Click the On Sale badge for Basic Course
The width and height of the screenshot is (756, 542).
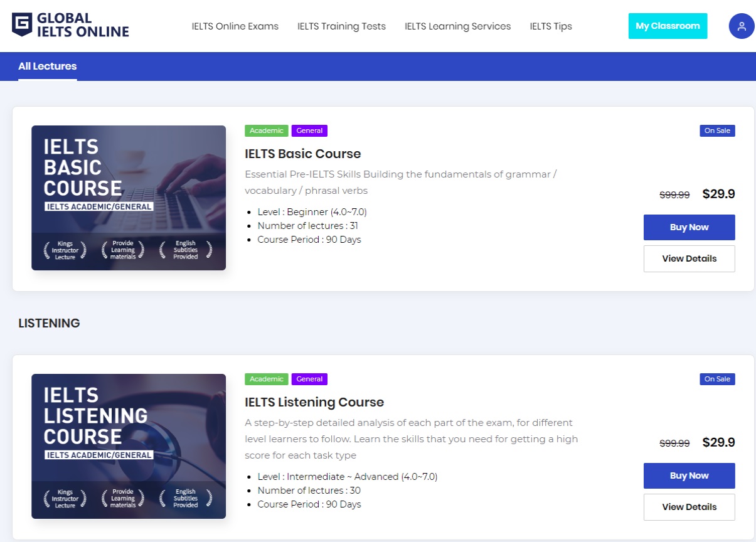[x=717, y=130]
